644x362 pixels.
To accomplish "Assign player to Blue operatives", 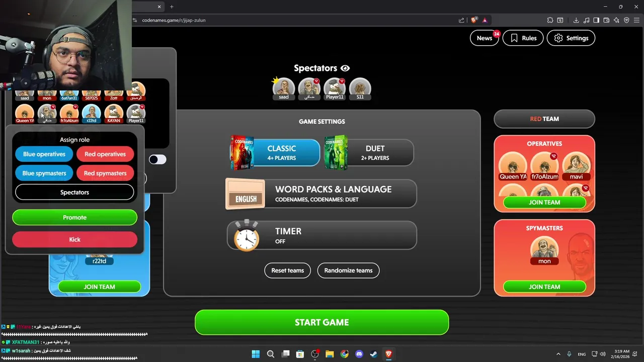I will point(44,154).
